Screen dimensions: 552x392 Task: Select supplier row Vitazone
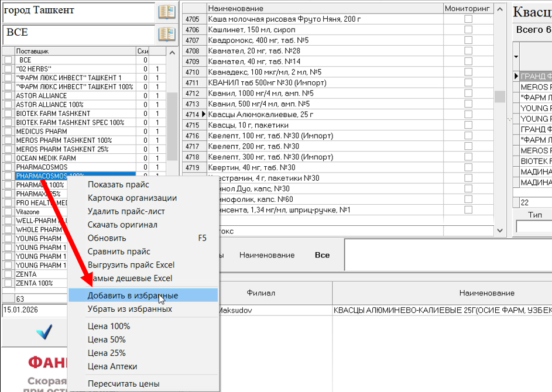click(40, 212)
